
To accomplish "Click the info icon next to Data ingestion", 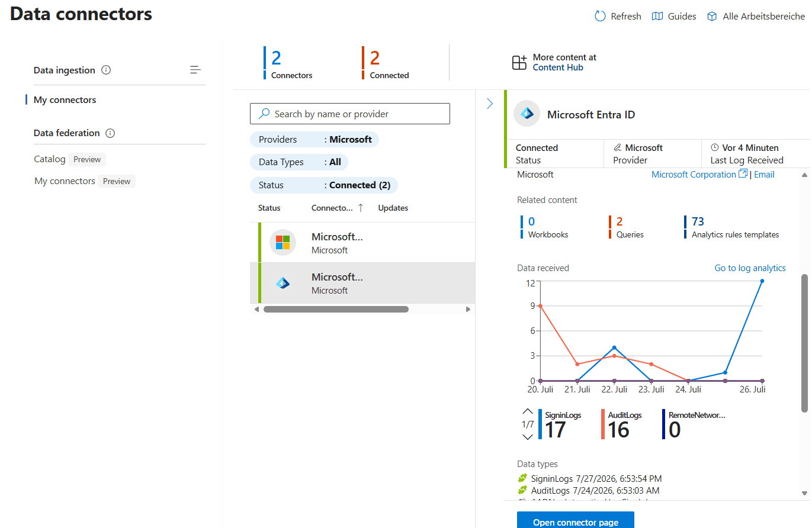I will (x=106, y=70).
